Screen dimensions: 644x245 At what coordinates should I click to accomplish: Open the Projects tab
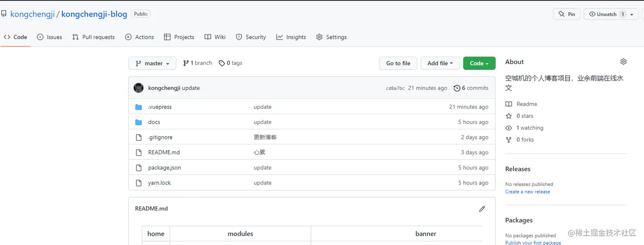click(179, 37)
